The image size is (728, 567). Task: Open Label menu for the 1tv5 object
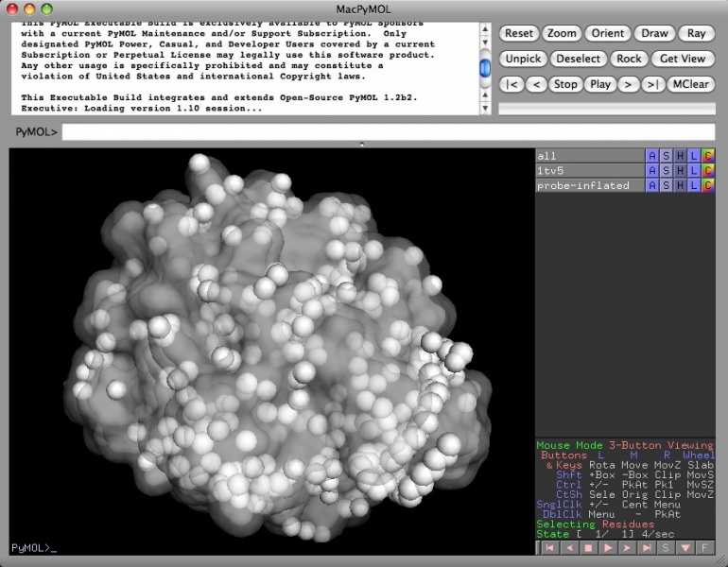click(694, 171)
